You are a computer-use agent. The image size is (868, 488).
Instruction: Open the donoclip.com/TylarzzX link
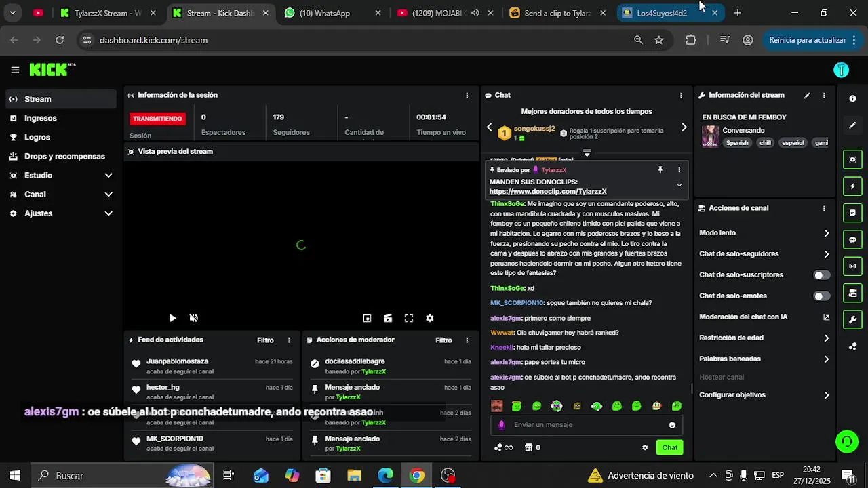[x=548, y=192]
